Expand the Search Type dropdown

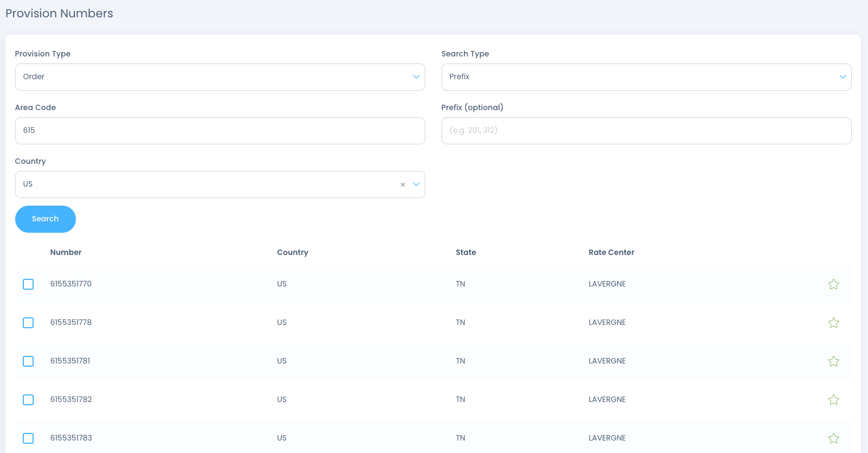click(646, 77)
